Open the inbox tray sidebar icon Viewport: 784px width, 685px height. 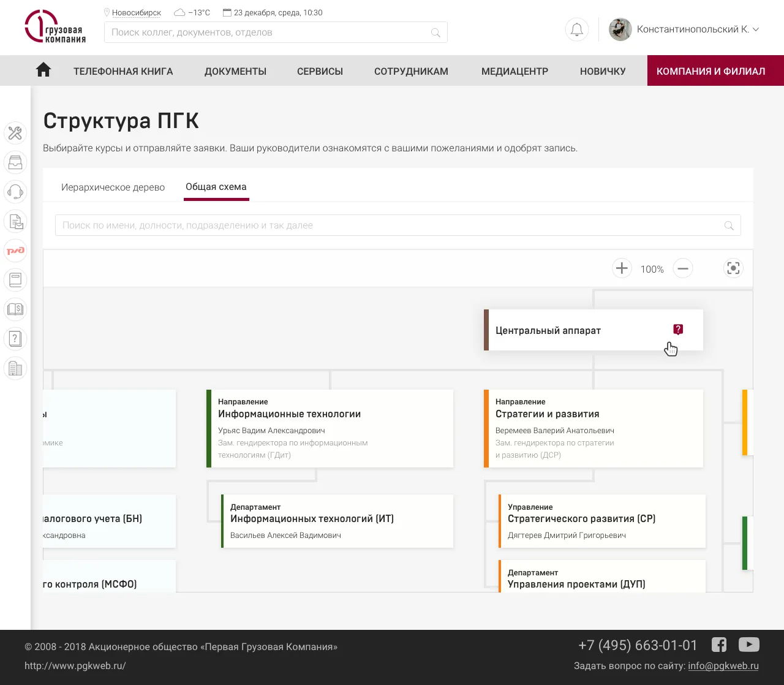[15, 162]
